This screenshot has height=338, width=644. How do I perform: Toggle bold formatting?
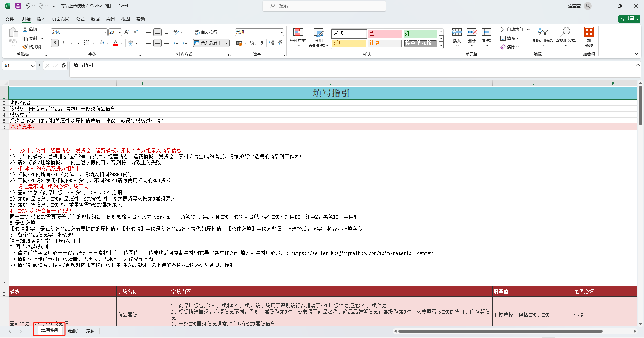click(x=55, y=43)
